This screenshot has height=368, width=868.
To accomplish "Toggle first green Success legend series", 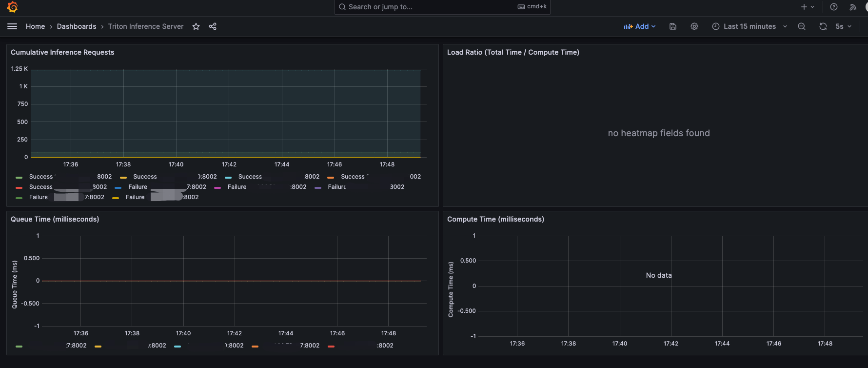I will point(64,177).
